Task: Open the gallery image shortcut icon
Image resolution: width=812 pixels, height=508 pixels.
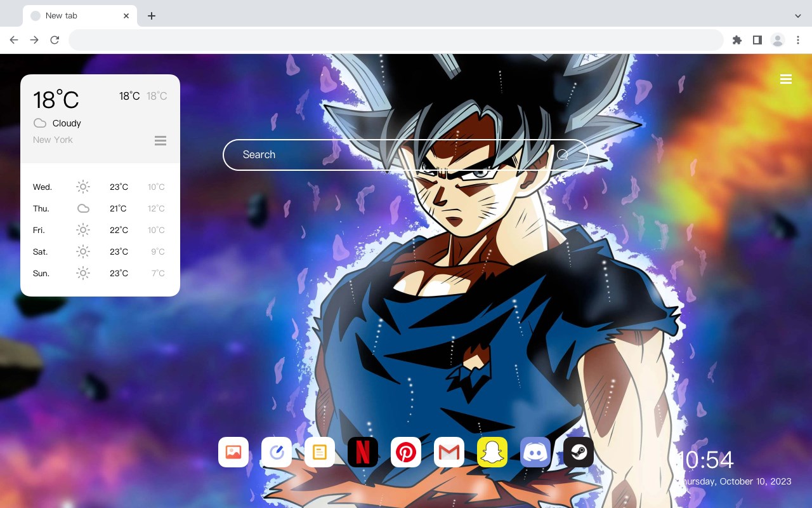Action: 233,452
